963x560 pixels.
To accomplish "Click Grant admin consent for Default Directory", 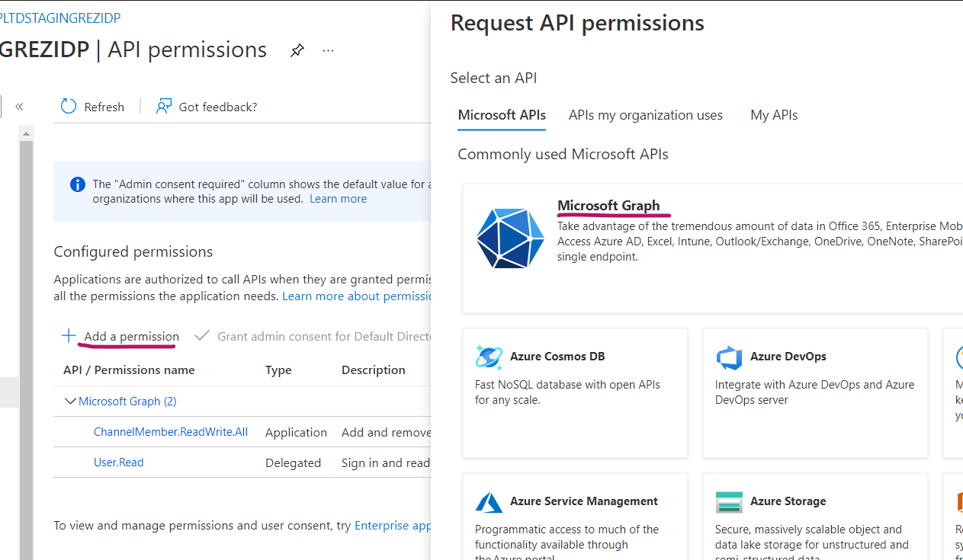I will tap(325, 337).
